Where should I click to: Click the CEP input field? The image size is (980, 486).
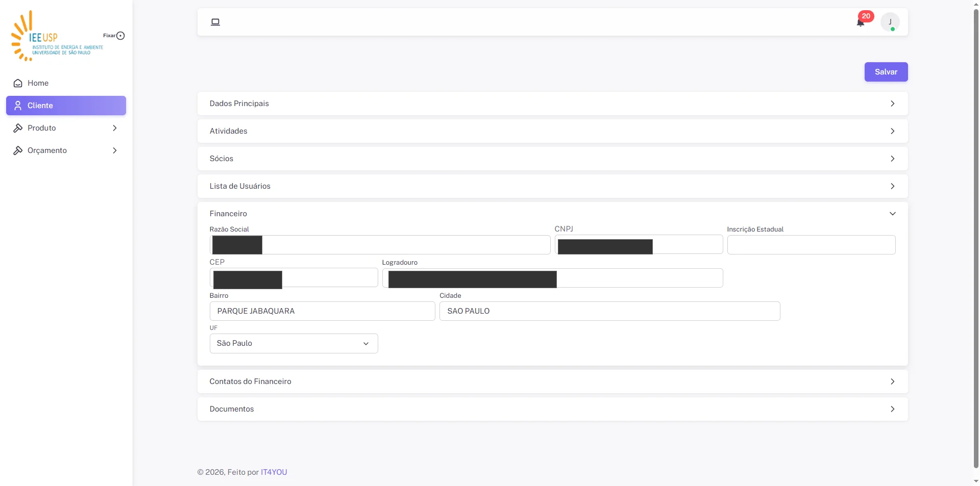[x=293, y=278]
